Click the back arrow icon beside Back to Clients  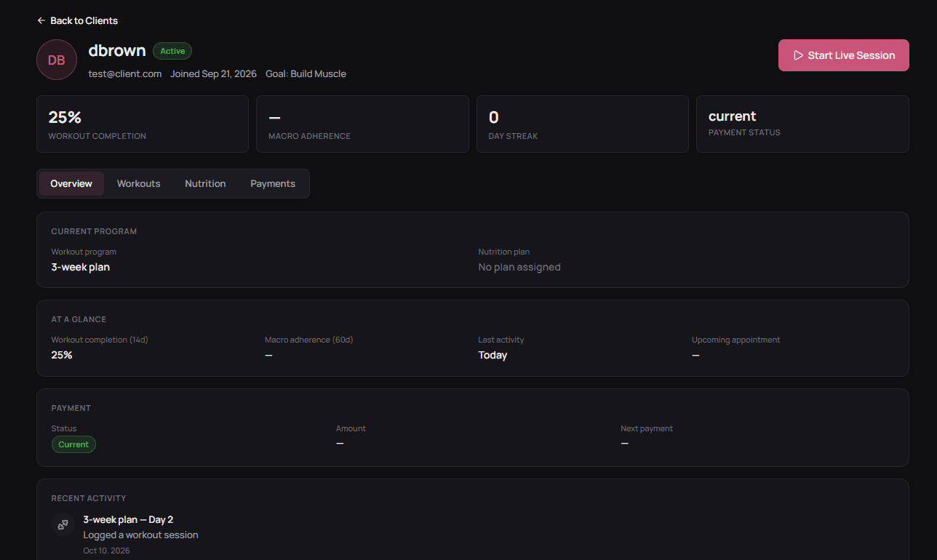pyautogui.click(x=41, y=20)
